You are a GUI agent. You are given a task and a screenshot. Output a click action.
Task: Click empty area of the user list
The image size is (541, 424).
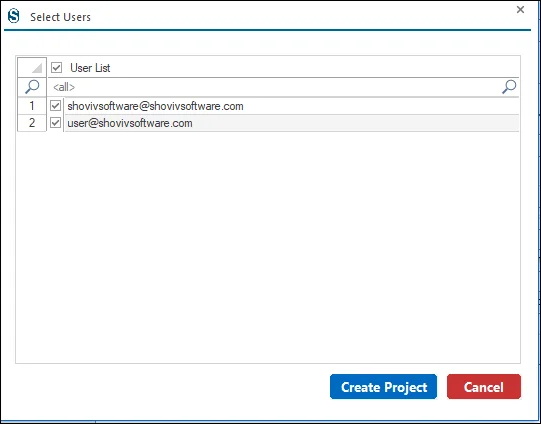click(x=268, y=247)
